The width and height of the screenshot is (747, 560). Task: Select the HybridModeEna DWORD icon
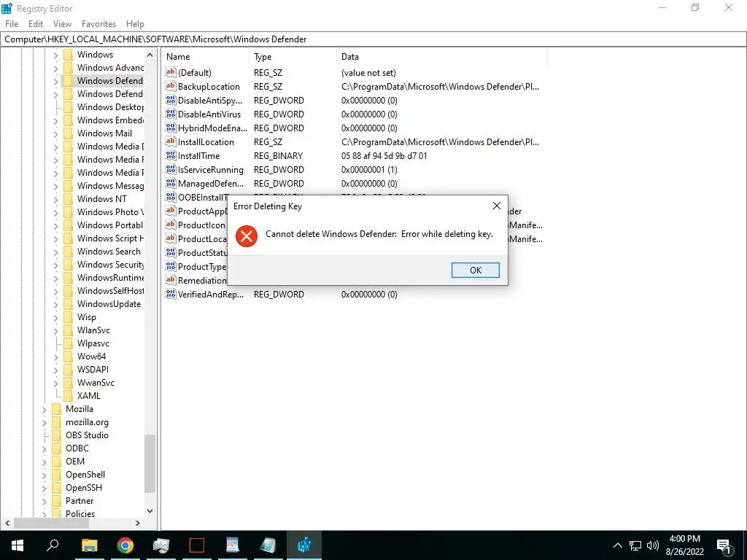pos(171,128)
